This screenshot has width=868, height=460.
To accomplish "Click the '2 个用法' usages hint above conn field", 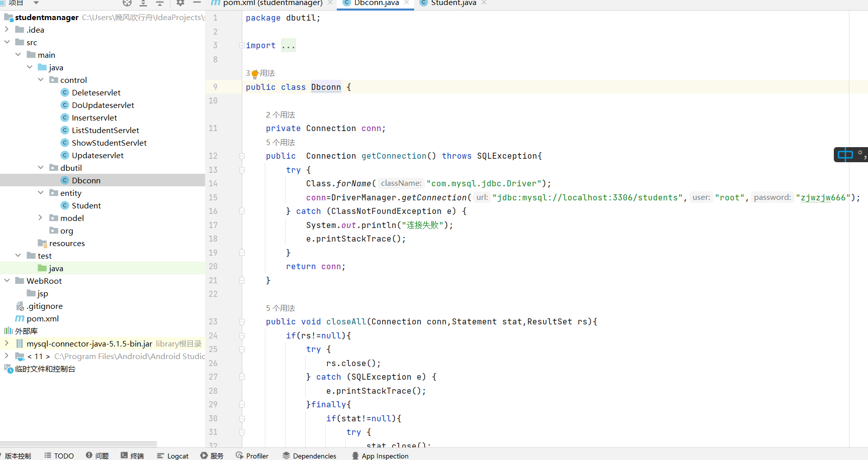I will point(280,114).
